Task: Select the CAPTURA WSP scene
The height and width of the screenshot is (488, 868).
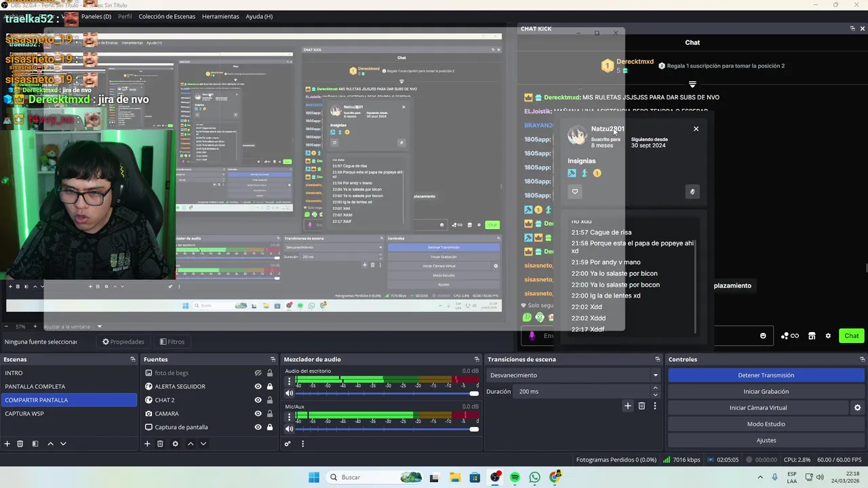Action: point(69,413)
